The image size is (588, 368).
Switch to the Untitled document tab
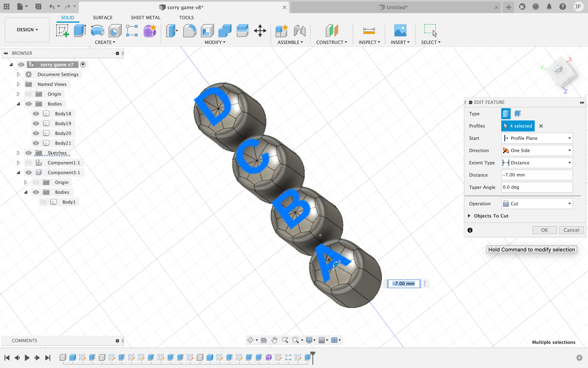pyautogui.click(x=396, y=7)
